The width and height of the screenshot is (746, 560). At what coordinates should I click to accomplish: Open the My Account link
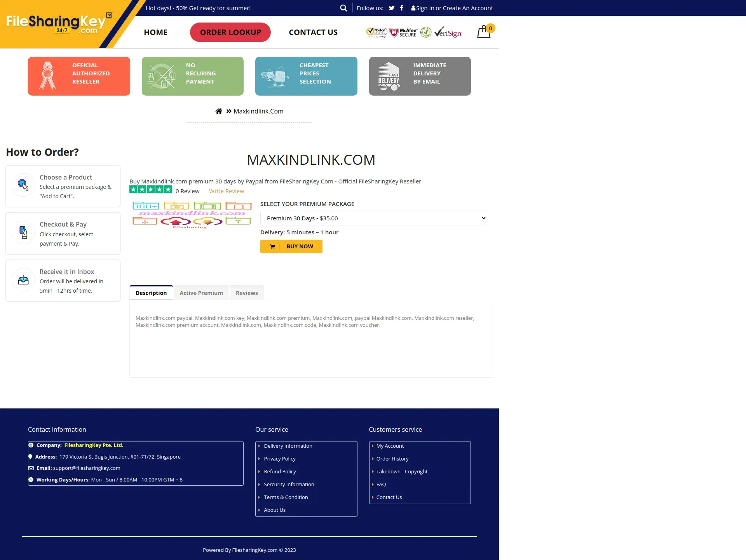point(390,446)
